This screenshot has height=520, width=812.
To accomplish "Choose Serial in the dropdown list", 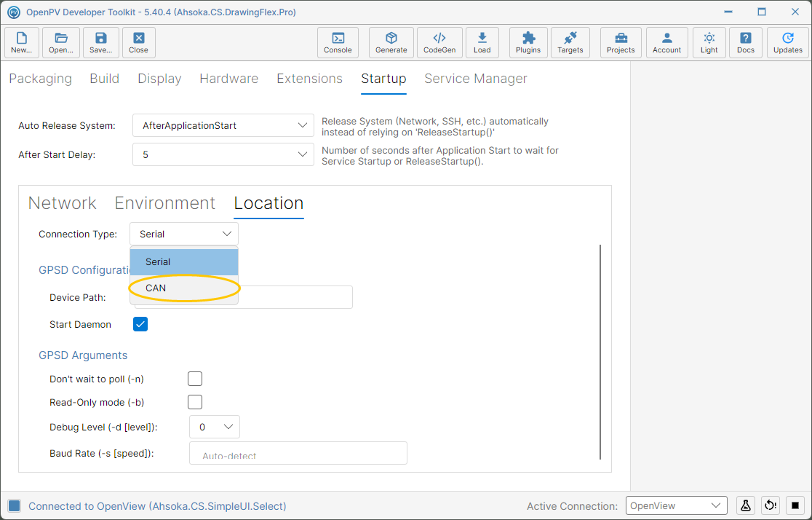I will point(184,261).
